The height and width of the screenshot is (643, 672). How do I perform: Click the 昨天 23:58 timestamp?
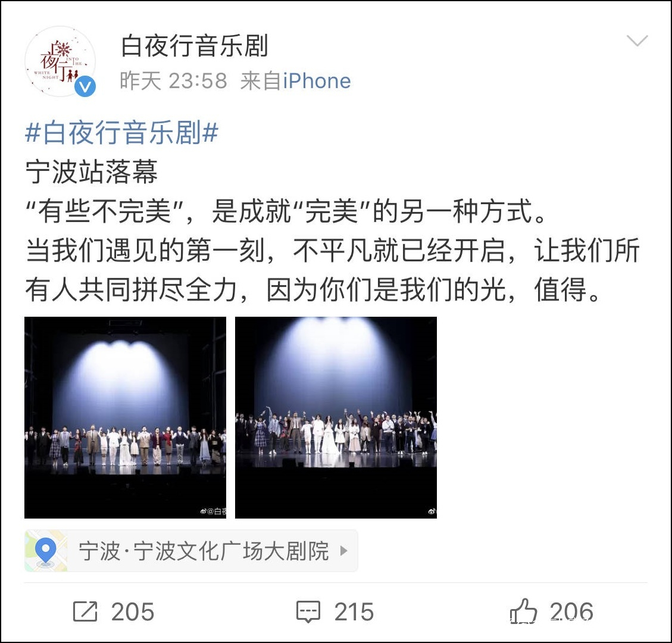click(x=173, y=81)
